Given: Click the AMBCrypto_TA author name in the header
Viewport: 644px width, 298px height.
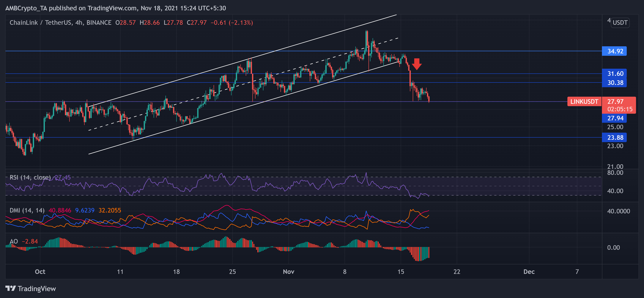Looking at the screenshot, I should pos(25,8).
